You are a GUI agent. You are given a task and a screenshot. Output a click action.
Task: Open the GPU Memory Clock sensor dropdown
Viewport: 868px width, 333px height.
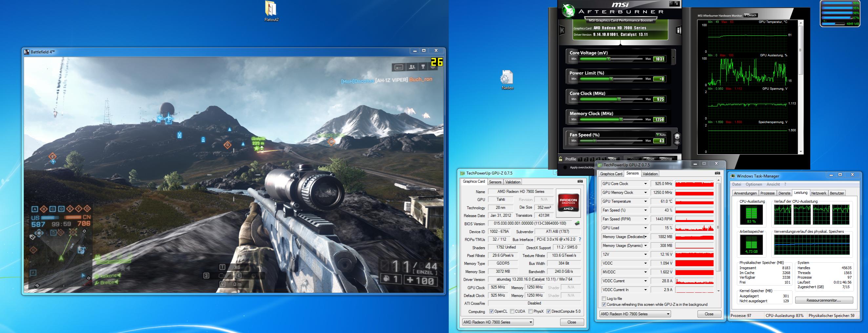tap(645, 193)
